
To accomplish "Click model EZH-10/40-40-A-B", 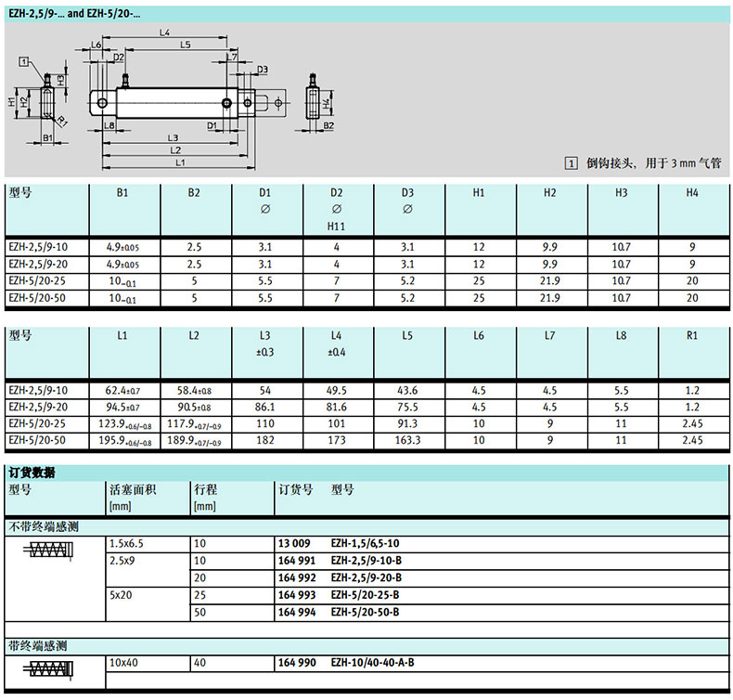I will (x=372, y=662).
